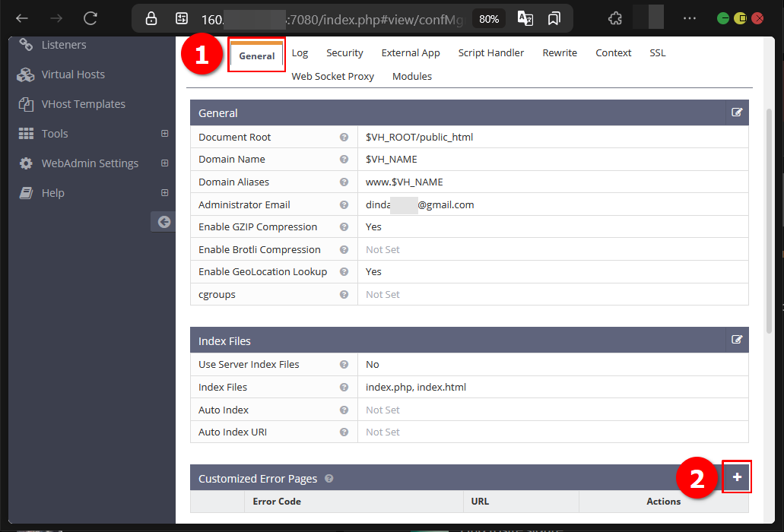Open help for Enable Brotli Compression
This screenshot has height=532, width=784.
click(344, 250)
